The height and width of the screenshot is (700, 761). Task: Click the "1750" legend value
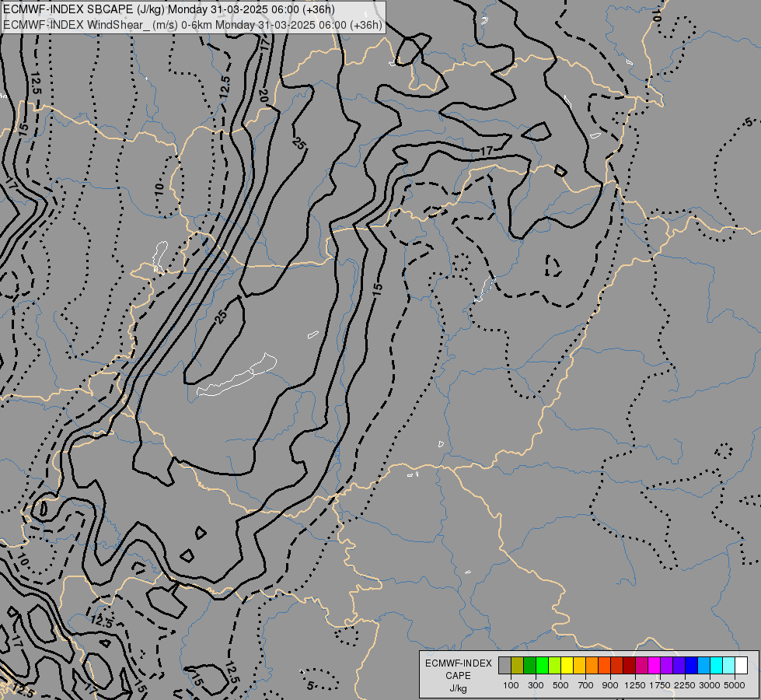660,685
